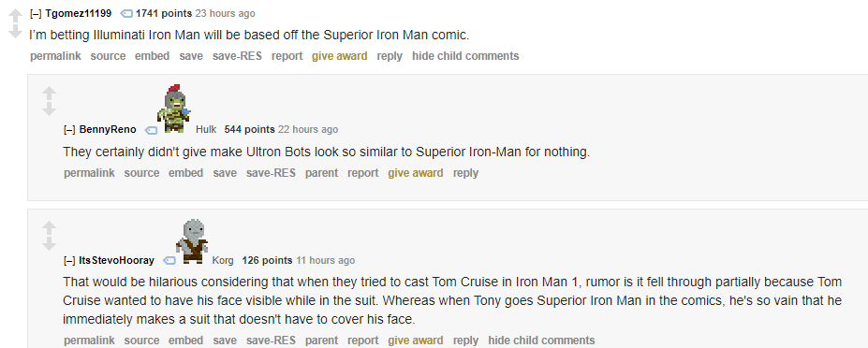The width and height of the screenshot is (868, 348).
Task: Click the RES tag icon beside BennyReno
Action: 151,130
